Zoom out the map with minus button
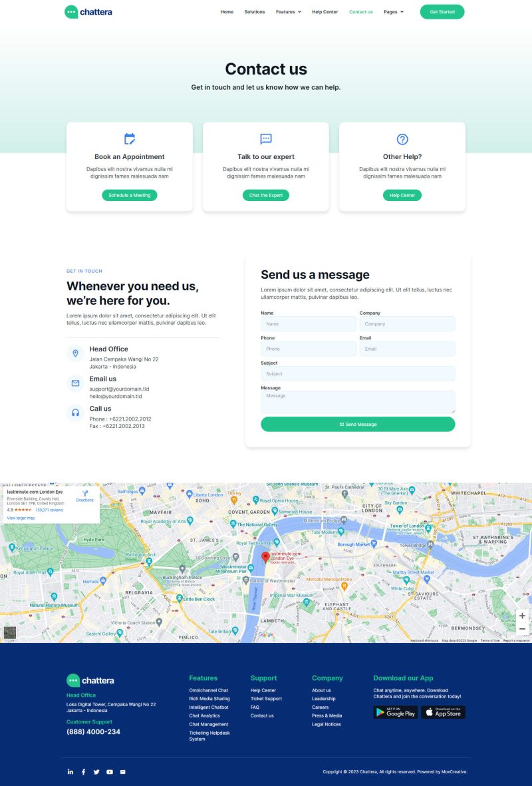The height and width of the screenshot is (786, 532). (x=522, y=629)
